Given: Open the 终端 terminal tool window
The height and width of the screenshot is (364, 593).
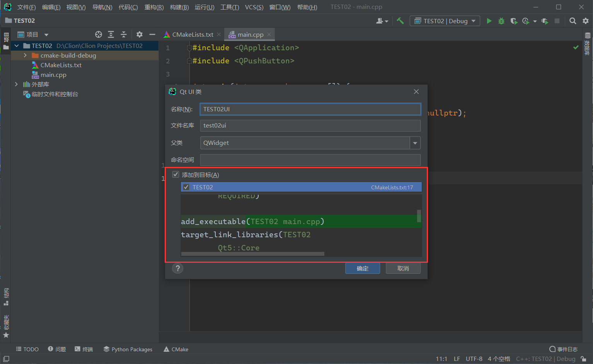Looking at the screenshot, I should point(83,349).
